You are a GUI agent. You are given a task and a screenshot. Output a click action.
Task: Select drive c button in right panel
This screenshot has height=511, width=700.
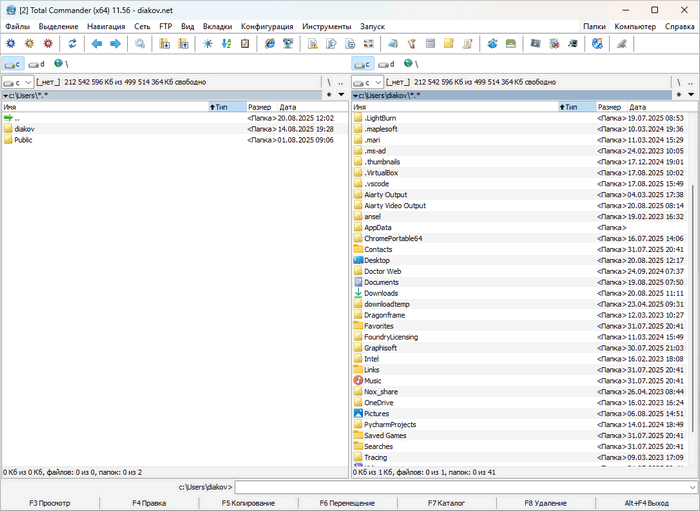pos(364,64)
